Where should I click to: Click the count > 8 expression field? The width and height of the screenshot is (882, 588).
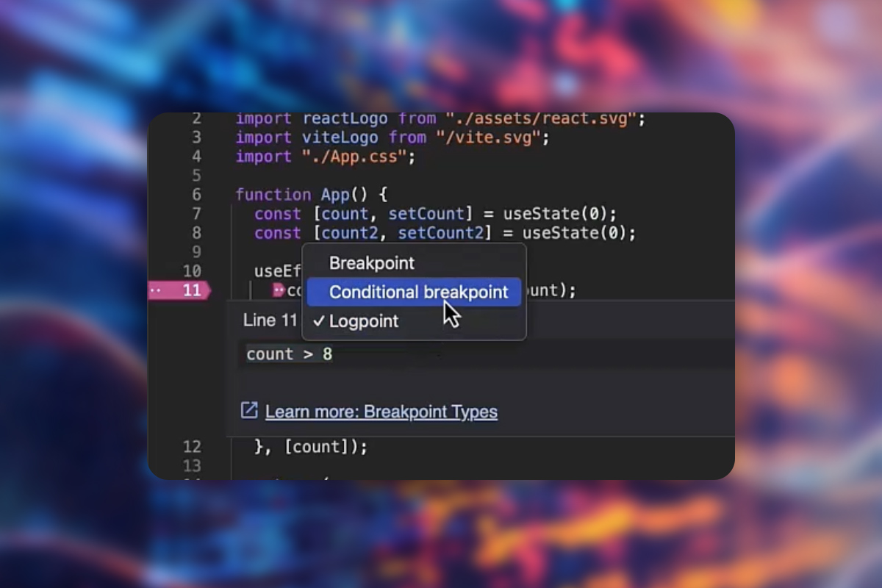(485, 354)
